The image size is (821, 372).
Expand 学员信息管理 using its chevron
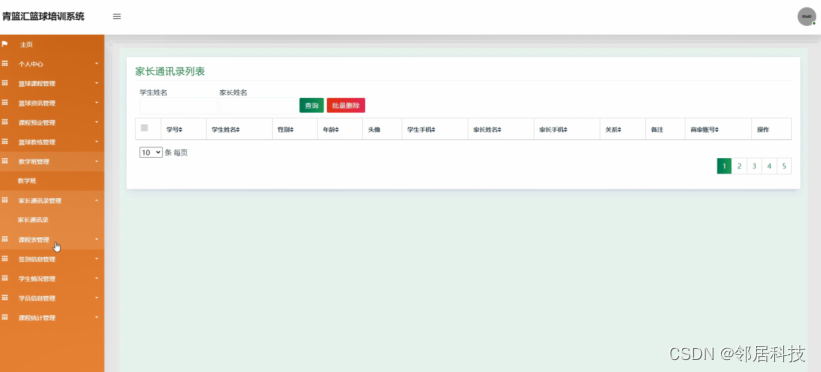[x=97, y=298]
